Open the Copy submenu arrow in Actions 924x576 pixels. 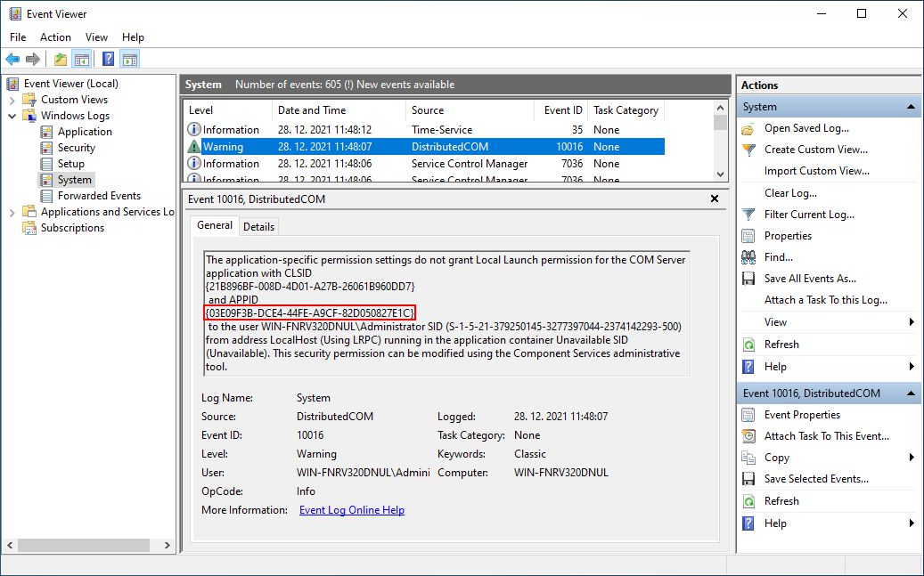pyautogui.click(x=912, y=457)
